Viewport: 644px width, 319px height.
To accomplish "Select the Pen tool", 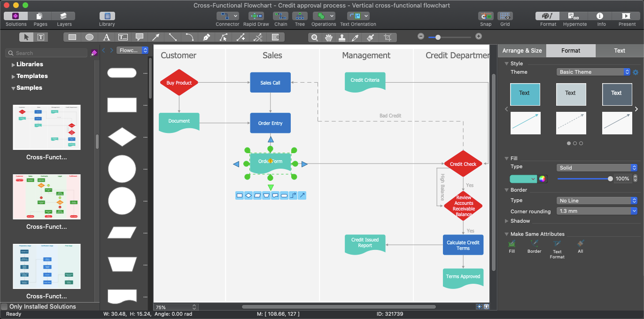I will (x=206, y=37).
